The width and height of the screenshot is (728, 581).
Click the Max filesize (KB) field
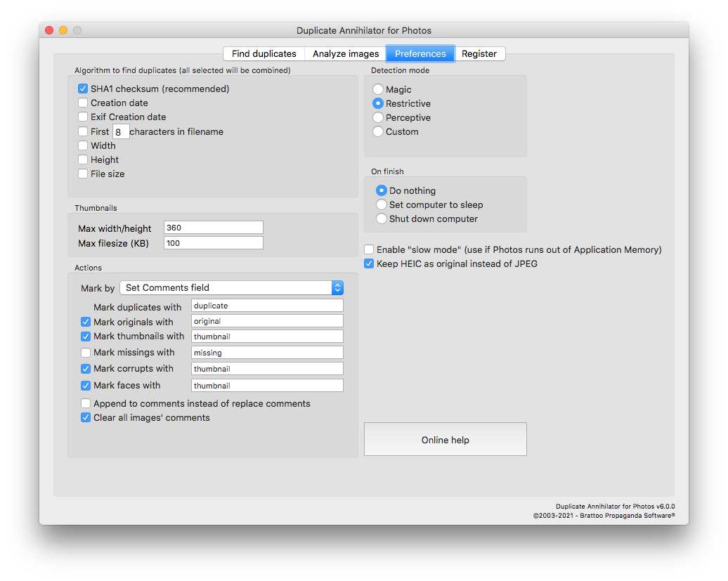[x=213, y=243]
